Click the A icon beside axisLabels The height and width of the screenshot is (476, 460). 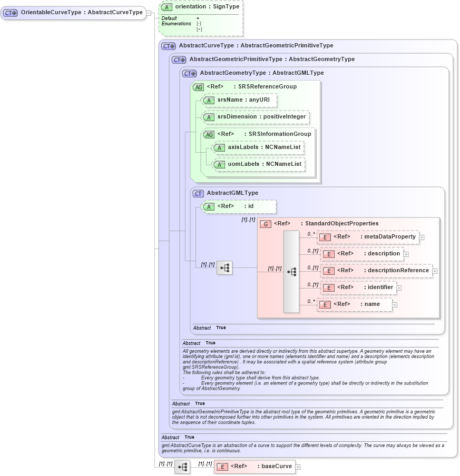pos(219,148)
